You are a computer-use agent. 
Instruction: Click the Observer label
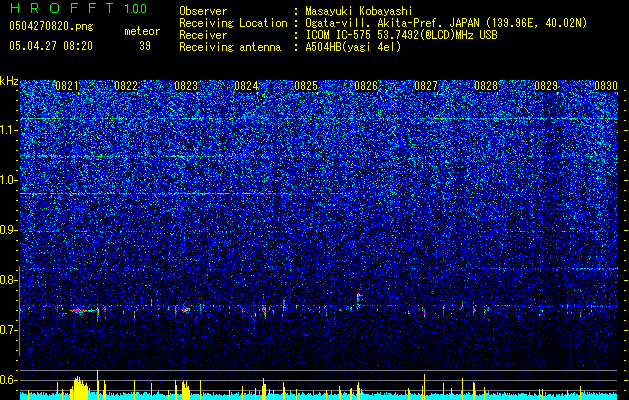tap(203, 11)
